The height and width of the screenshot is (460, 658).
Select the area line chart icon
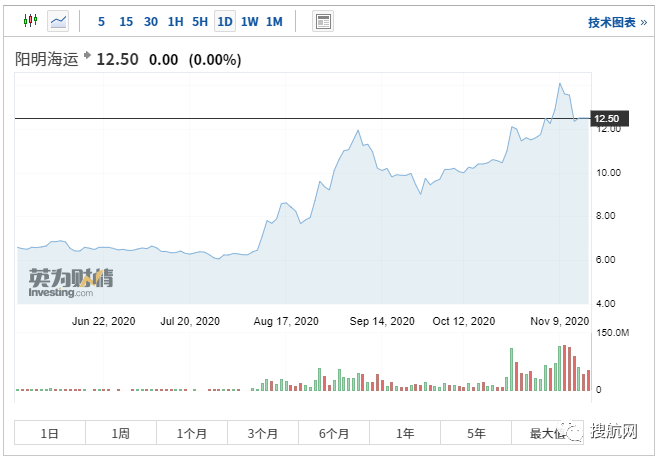pyautogui.click(x=58, y=21)
